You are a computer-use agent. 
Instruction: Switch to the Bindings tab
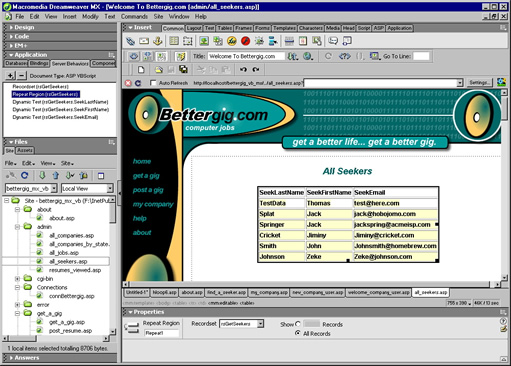click(x=39, y=63)
